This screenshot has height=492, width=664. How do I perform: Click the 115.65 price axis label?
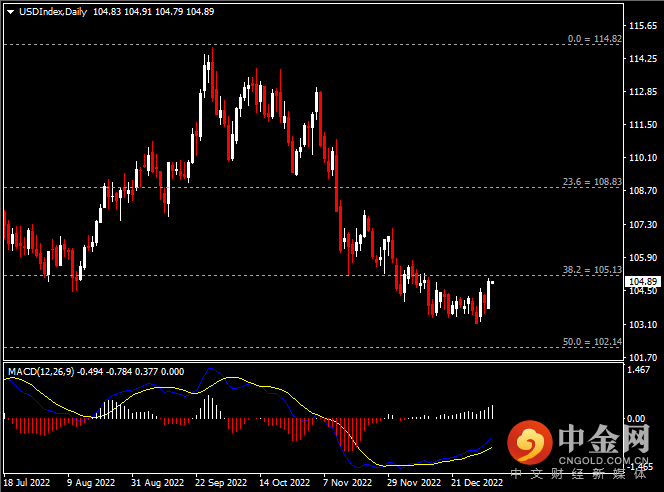pyautogui.click(x=640, y=24)
